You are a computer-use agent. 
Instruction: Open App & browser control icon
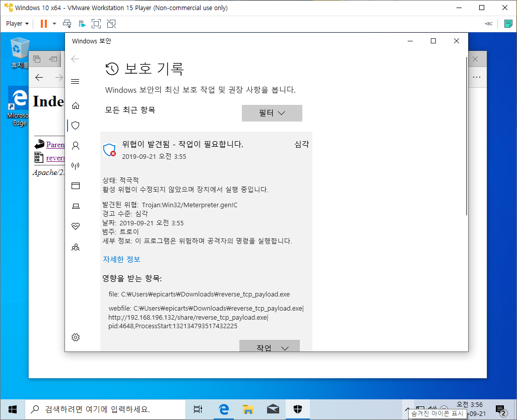(x=76, y=186)
